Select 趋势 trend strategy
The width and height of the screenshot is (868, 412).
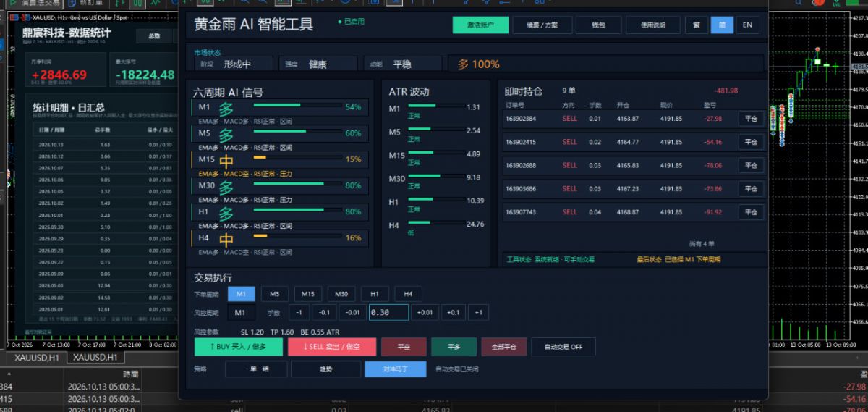[325, 369]
